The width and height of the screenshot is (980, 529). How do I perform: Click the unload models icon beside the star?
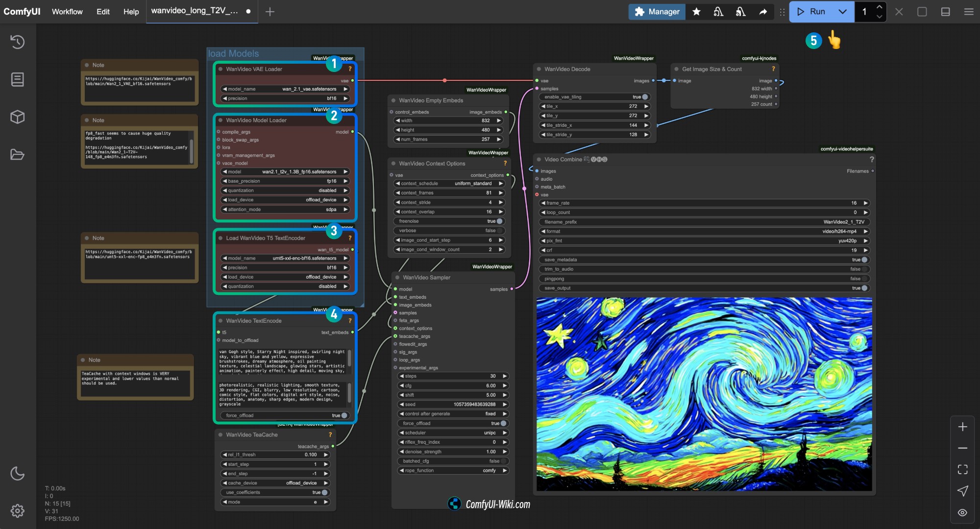click(x=718, y=12)
